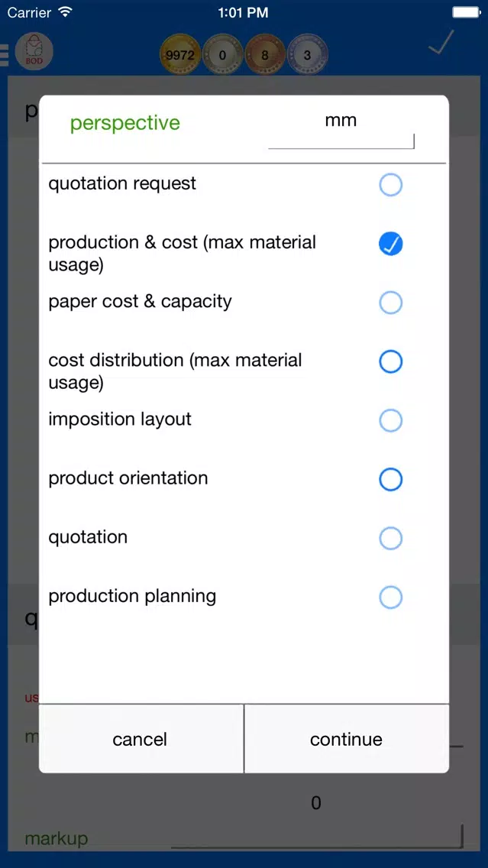Open the hamburger menu icon
Screen dimensions: 488x868
click(x=4, y=55)
